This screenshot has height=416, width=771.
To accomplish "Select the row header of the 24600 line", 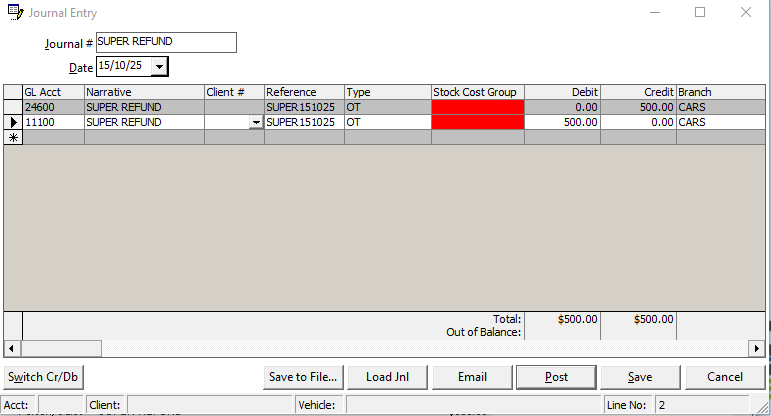I will pyautogui.click(x=13, y=107).
